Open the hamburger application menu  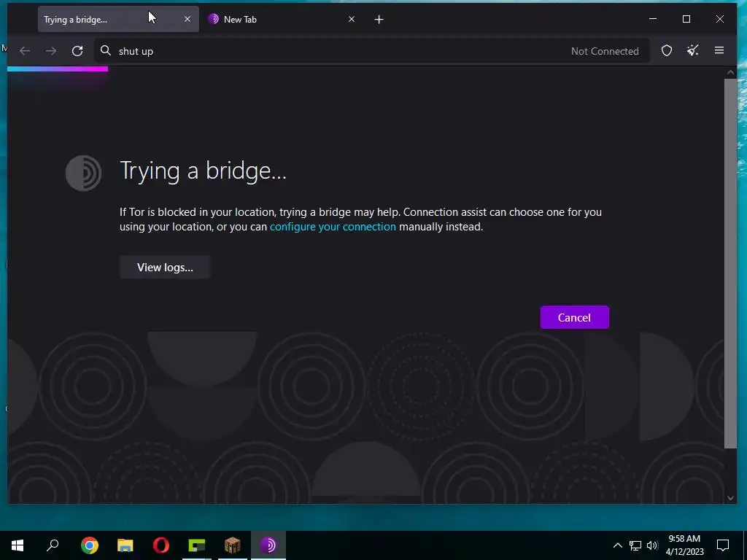pyautogui.click(x=719, y=50)
